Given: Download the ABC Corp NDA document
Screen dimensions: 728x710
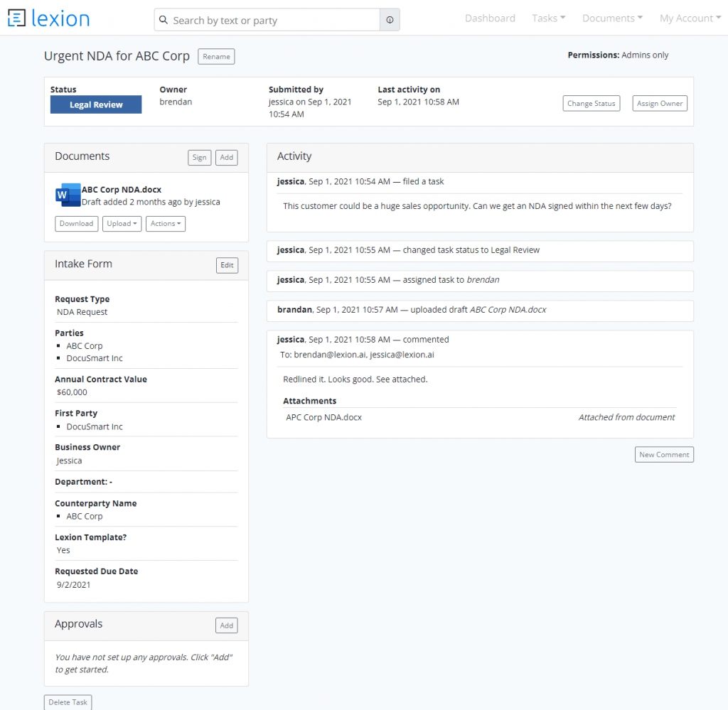Looking at the screenshot, I should click(76, 224).
